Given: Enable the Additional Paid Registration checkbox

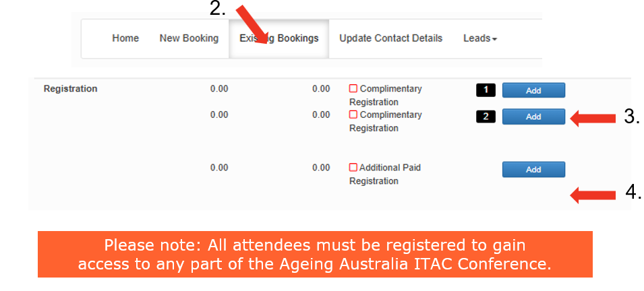Looking at the screenshot, I should 353,168.
